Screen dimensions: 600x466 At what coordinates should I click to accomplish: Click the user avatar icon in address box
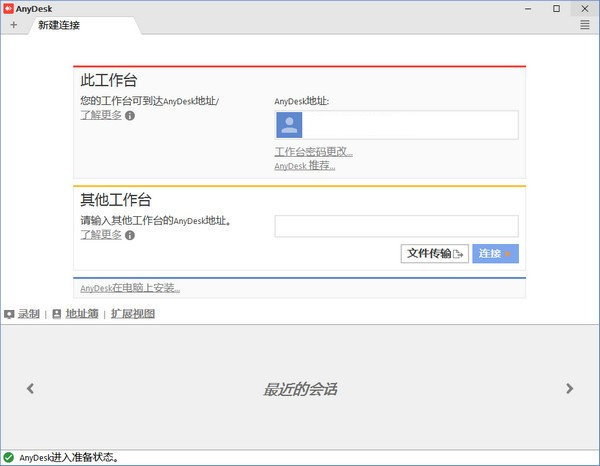(x=289, y=125)
